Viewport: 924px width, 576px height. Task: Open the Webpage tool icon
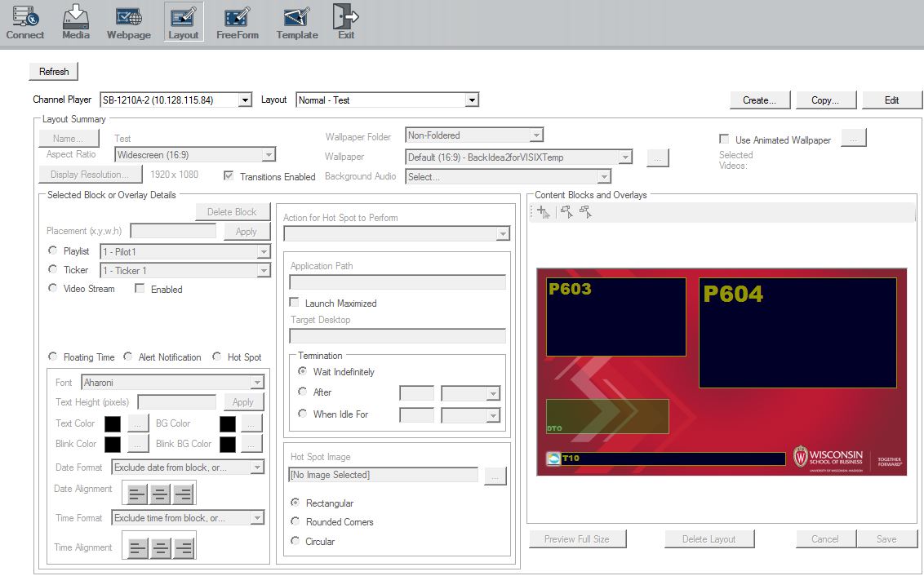tap(129, 21)
